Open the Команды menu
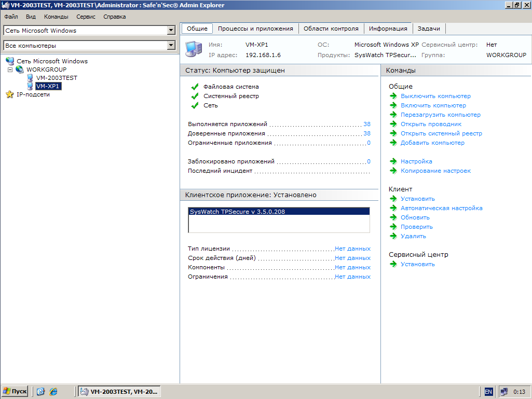Viewport: 532px width, 399px height. point(56,17)
